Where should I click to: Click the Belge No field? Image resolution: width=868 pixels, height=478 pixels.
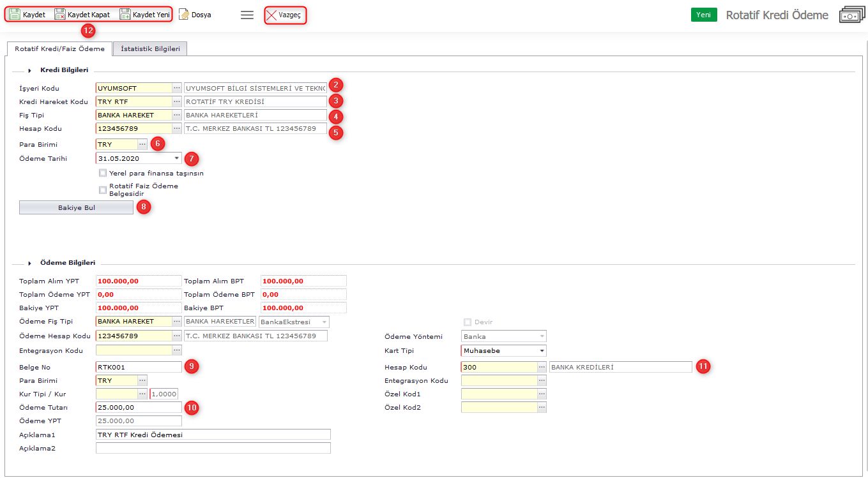pyautogui.click(x=139, y=367)
